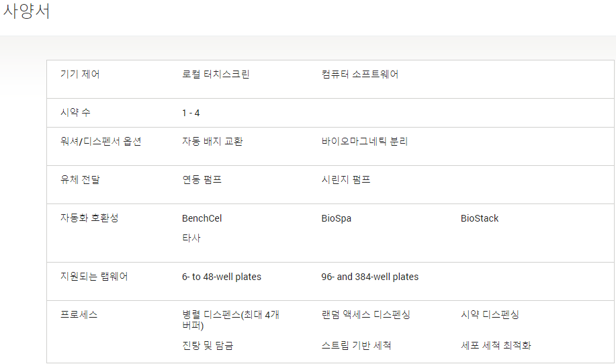Screen dimensions: 616x364
Task: Select the 자동 배지 교환 entry
Action: 212,141
